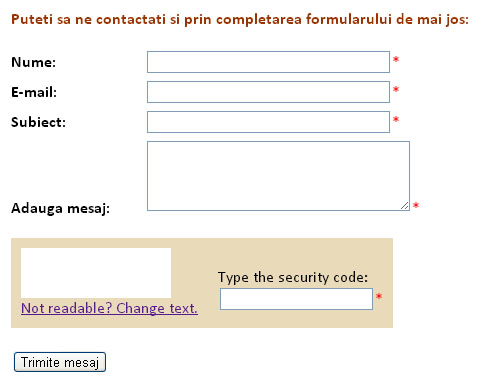The width and height of the screenshot is (484, 377).
Task: Select the Subiect label text
Action: (39, 122)
